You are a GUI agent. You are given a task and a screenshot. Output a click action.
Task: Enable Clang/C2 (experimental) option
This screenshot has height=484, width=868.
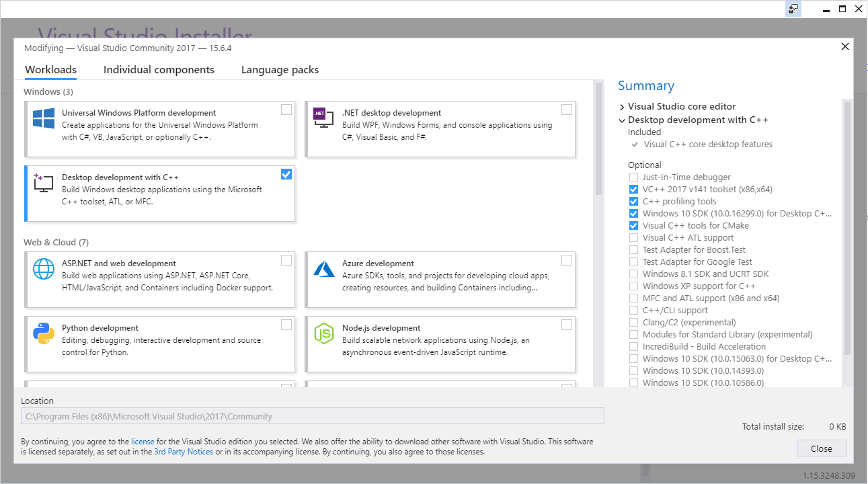pyautogui.click(x=633, y=323)
